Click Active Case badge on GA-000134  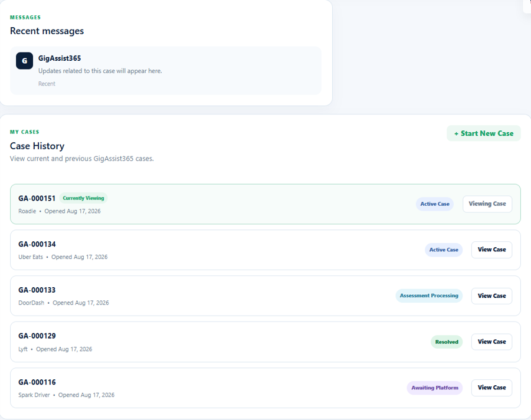(444, 250)
